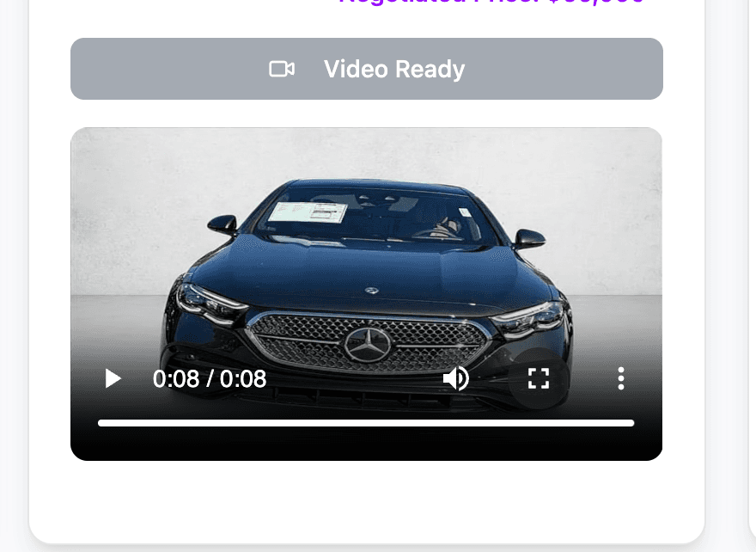Click the car's left side mirror

tap(222, 225)
